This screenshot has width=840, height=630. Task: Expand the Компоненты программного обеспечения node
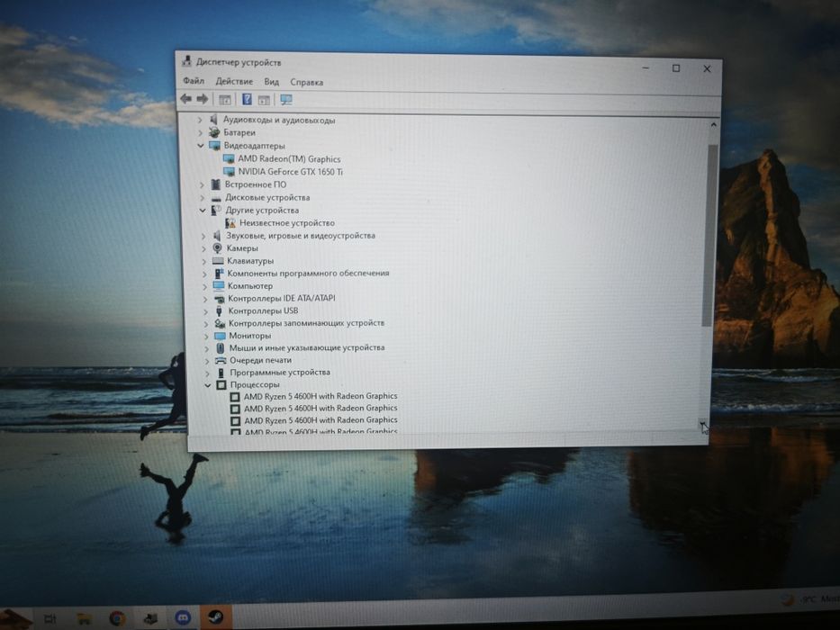[204, 274]
